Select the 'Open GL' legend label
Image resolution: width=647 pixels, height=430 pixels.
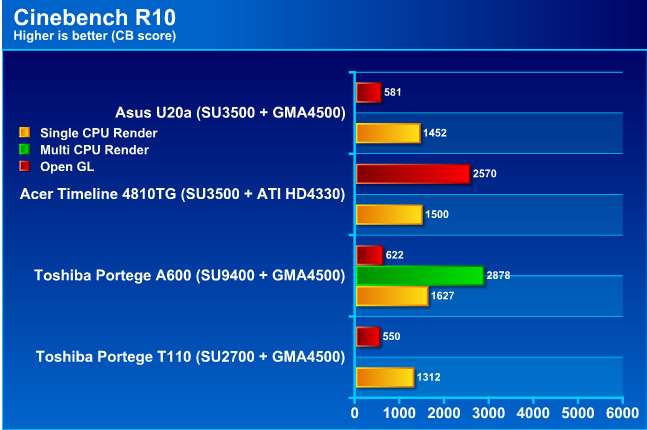point(67,167)
